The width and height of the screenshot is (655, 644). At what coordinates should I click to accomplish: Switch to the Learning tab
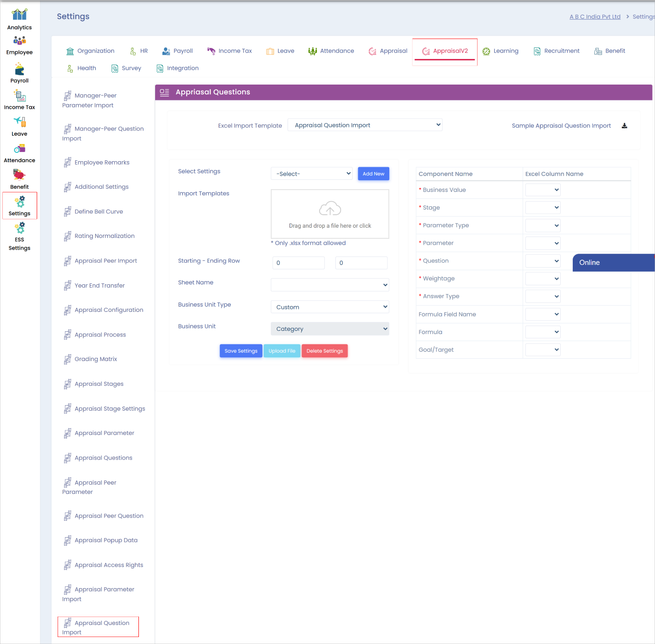click(500, 51)
